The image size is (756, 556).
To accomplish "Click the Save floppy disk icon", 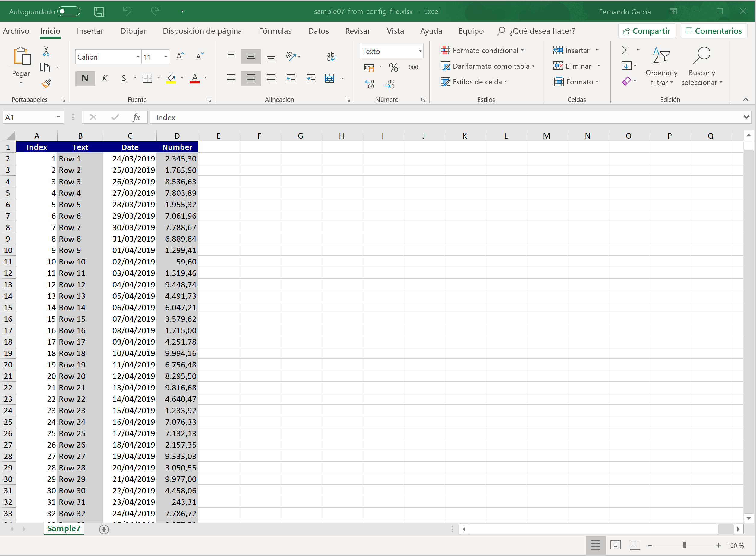I will click(x=99, y=11).
